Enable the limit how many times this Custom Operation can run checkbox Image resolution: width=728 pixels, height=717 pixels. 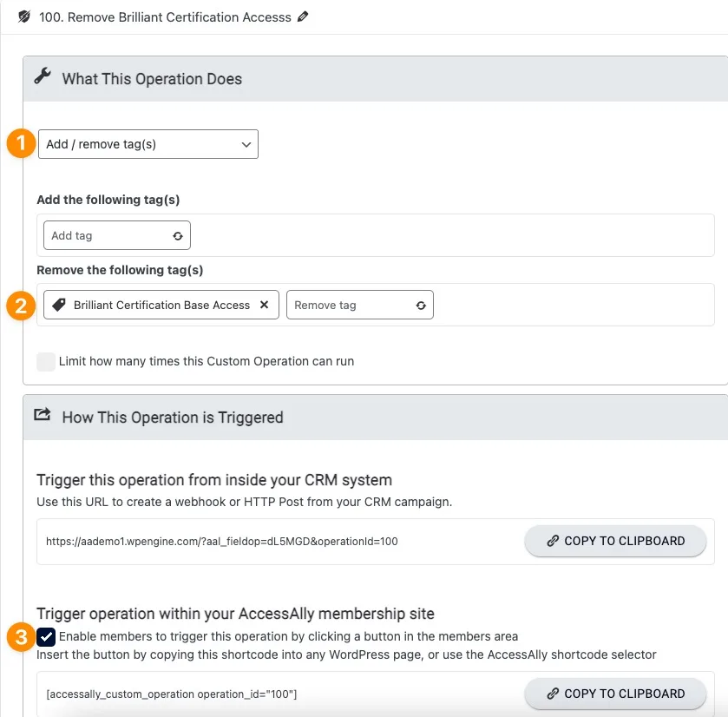point(46,361)
